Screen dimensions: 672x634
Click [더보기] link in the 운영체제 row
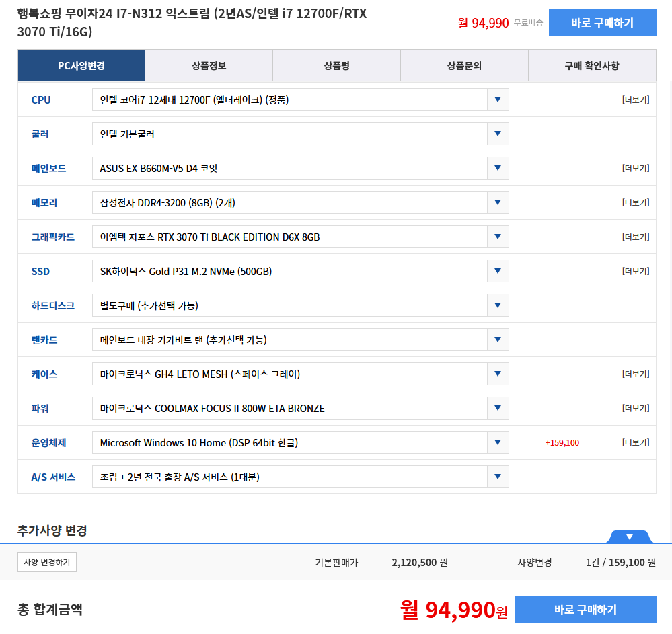tap(636, 442)
